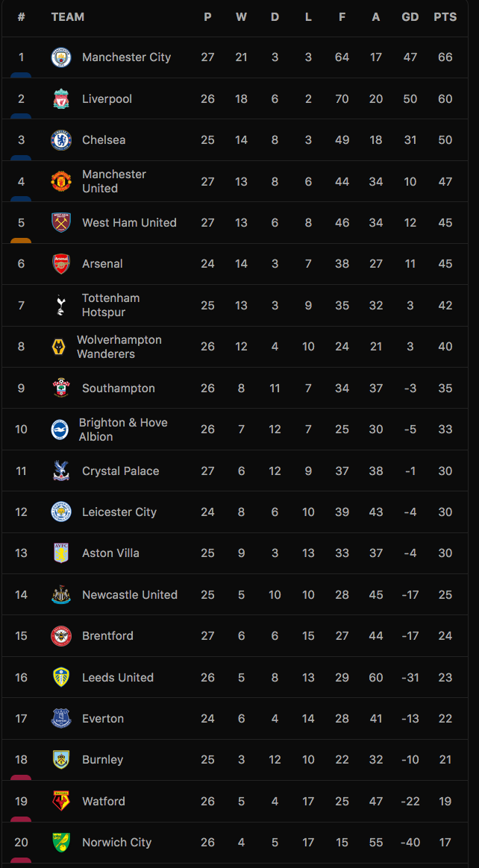This screenshot has height=868, width=479.
Task: Open the Brighton & Hove Albion link
Action: pyautogui.click(x=123, y=430)
